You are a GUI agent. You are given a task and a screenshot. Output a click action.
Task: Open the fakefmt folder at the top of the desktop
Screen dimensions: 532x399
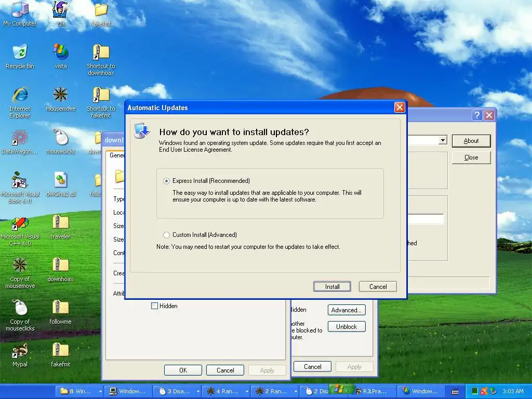pos(101,14)
